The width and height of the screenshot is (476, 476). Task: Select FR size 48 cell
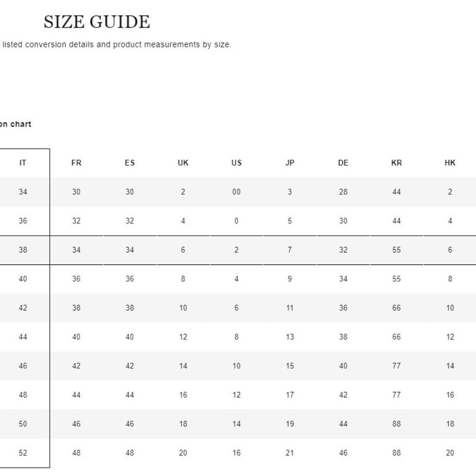tap(76, 453)
